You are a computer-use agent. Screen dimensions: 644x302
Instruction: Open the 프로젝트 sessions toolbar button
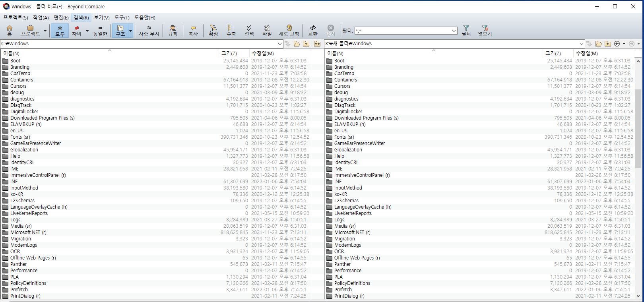click(30, 31)
